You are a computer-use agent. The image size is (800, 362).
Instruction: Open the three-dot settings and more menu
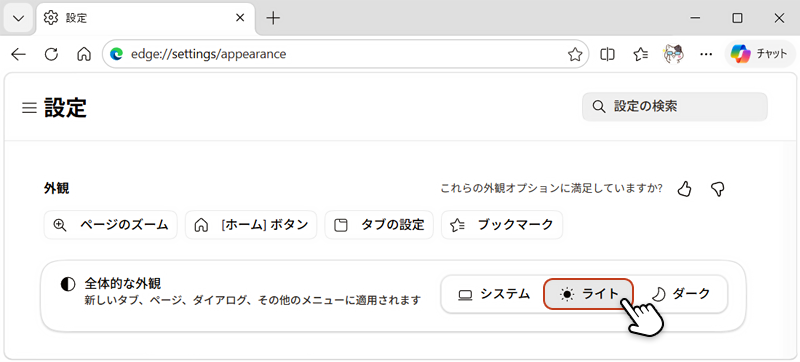706,54
